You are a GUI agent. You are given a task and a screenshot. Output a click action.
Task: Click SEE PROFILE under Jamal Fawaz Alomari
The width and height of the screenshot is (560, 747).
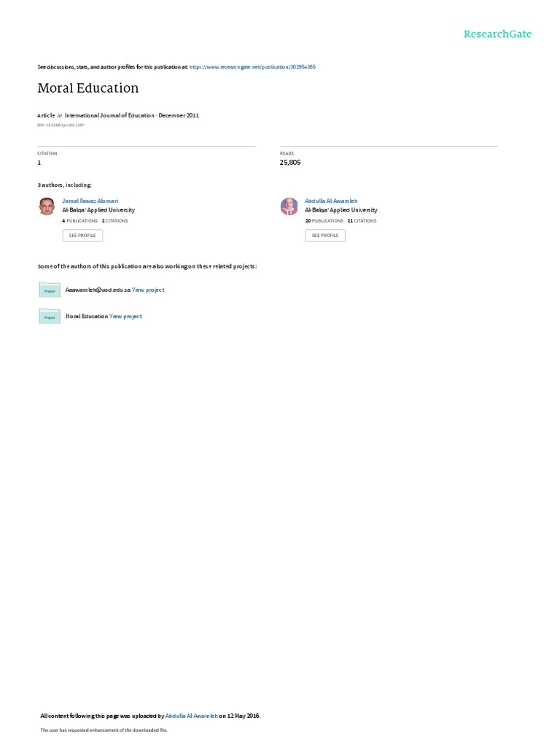pyautogui.click(x=82, y=236)
